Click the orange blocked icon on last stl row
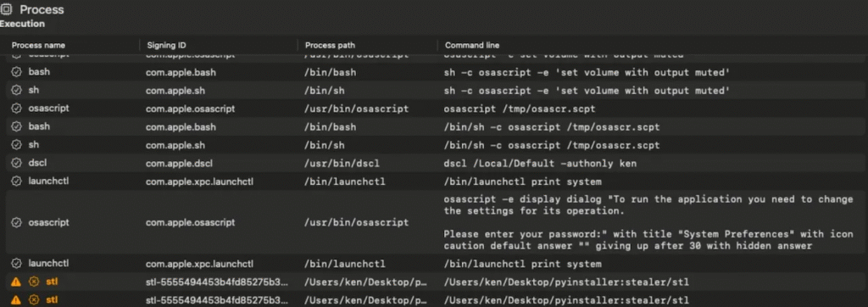 [x=34, y=300]
